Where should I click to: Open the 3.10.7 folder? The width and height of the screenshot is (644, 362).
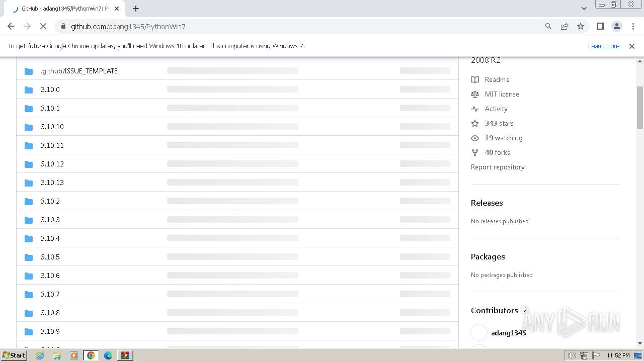[x=50, y=294]
